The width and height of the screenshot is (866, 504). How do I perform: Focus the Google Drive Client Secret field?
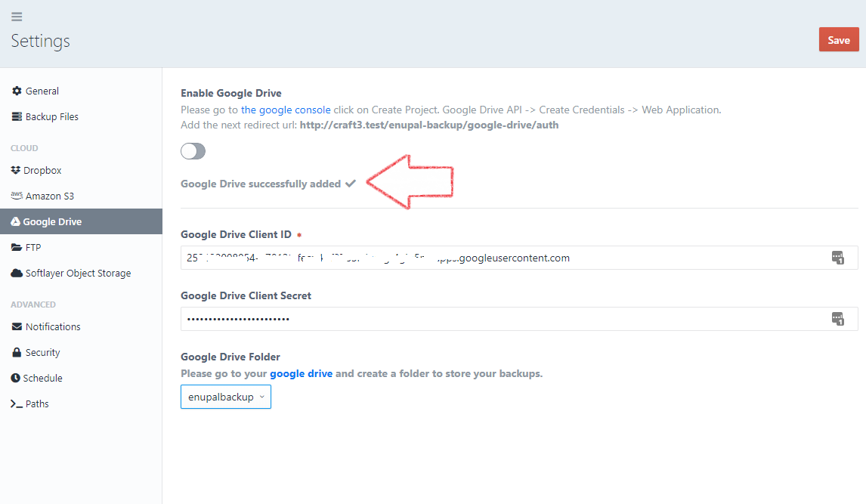[x=519, y=319]
